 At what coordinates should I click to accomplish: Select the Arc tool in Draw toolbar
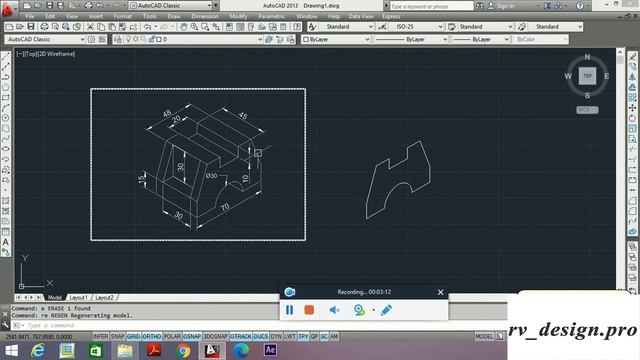point(6,108)
